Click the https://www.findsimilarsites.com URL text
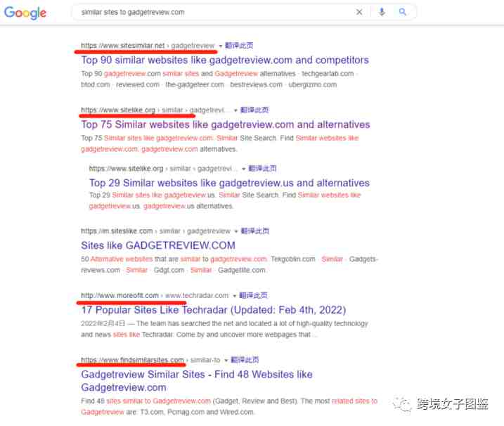 click(132, 360)
